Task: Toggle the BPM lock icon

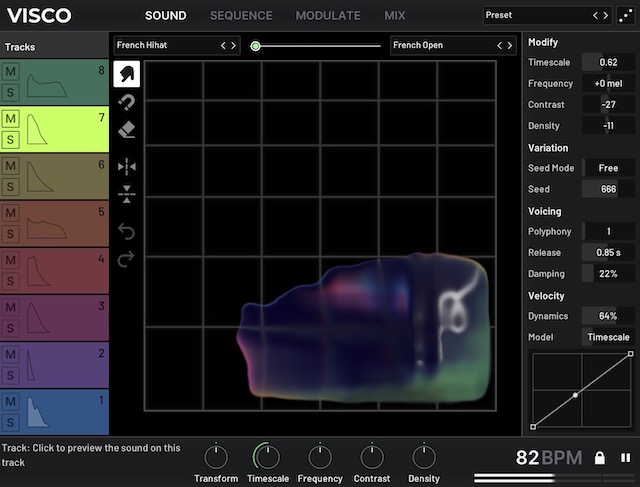Action: pos(599,458)
